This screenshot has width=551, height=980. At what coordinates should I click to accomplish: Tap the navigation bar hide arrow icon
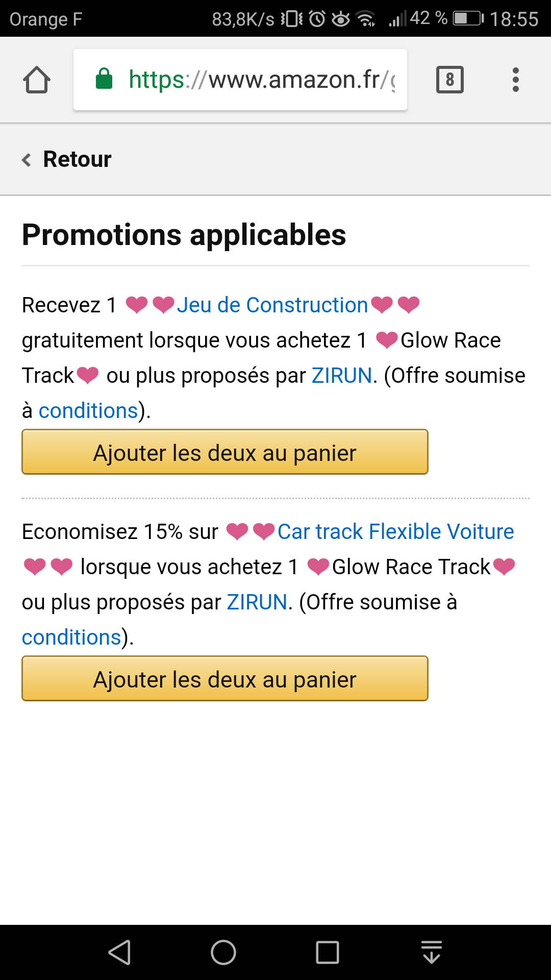coord(432,952)
